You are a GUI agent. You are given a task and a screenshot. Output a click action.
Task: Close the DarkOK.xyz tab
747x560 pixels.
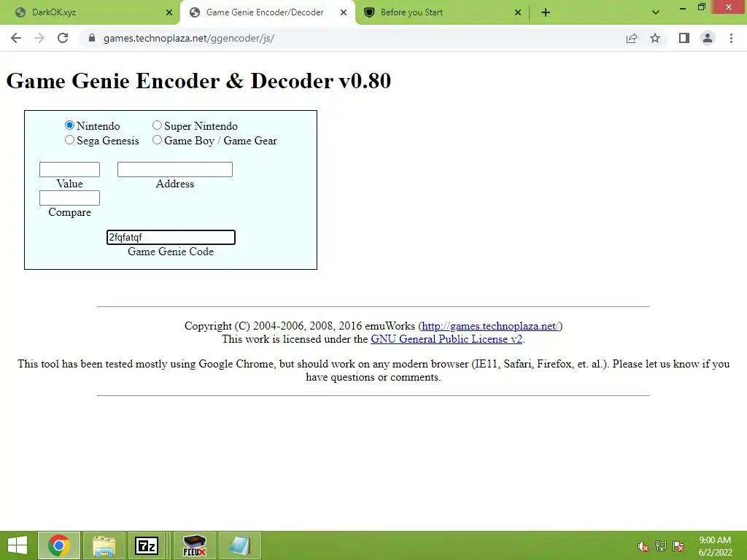click(169, 12)
